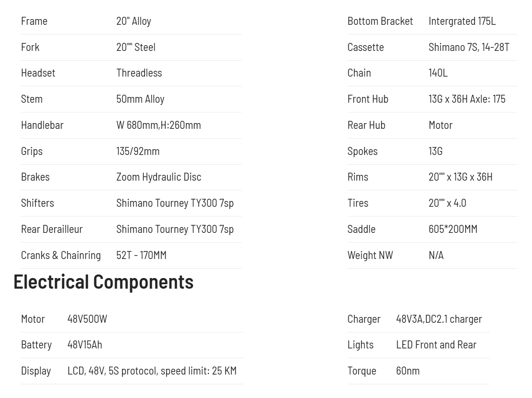Select the Front Hub axle value

pos(466,99)
